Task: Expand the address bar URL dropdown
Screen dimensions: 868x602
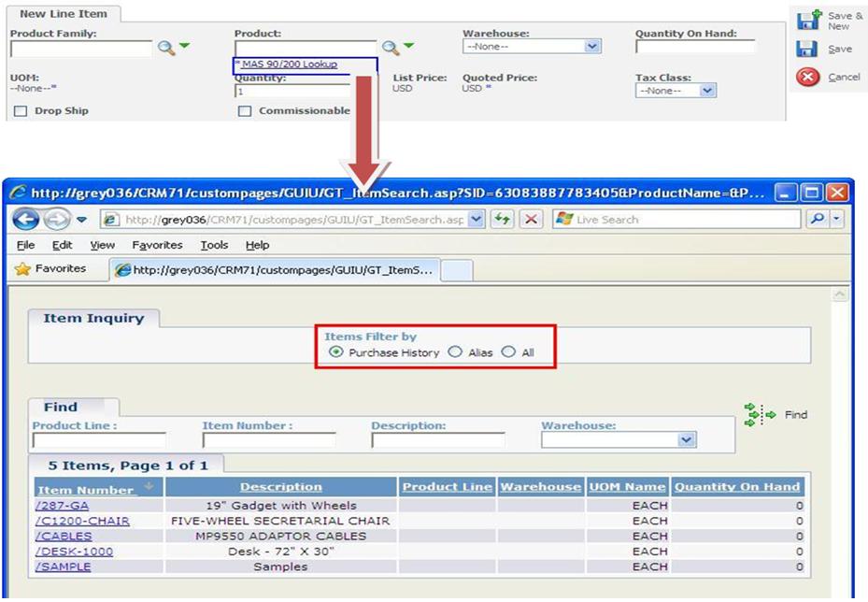Action: [x=477, y=220]
